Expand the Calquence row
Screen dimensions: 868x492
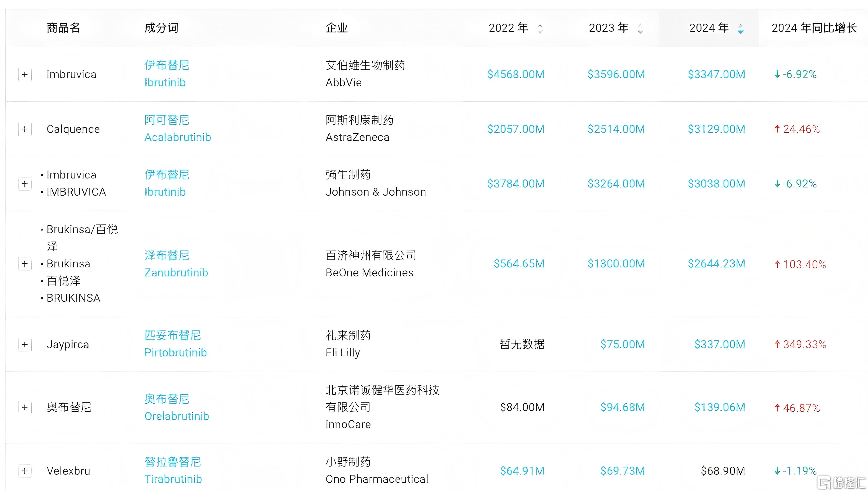25,129
